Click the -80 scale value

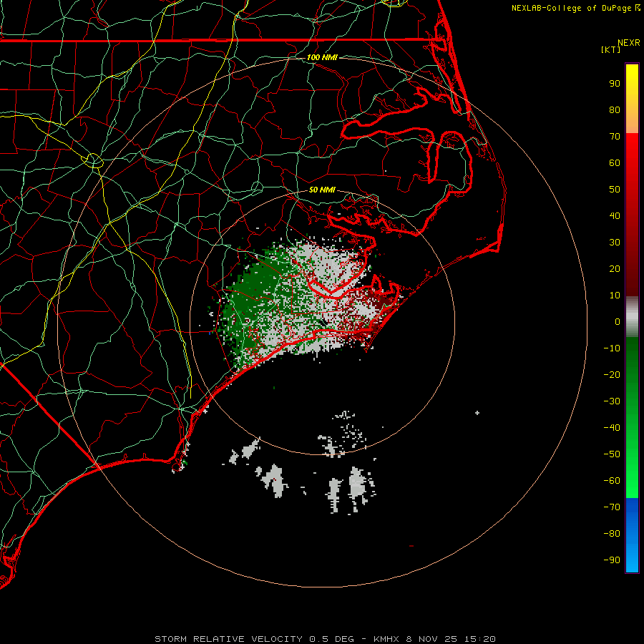[x=612, y=534]
